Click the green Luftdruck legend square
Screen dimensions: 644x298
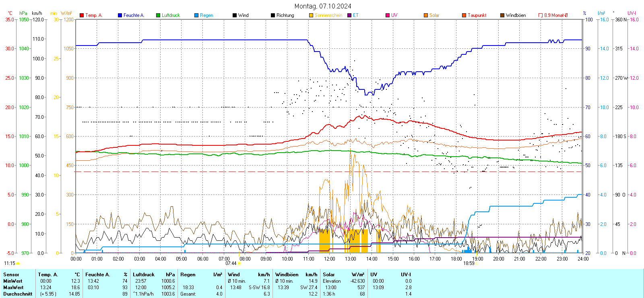click(158, 15)
